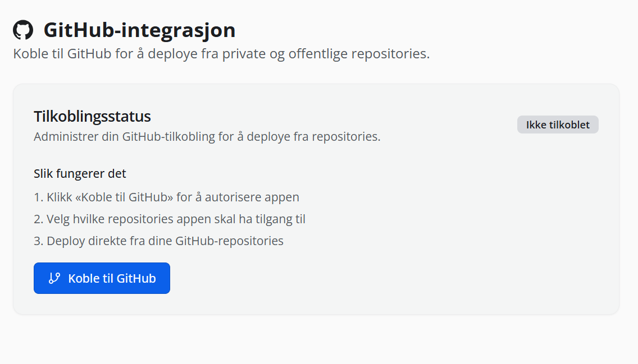Click the GitHub Octocat logo icon
Image resolution: width=638 pixels, height=364 pixels.
pos(23,30)
